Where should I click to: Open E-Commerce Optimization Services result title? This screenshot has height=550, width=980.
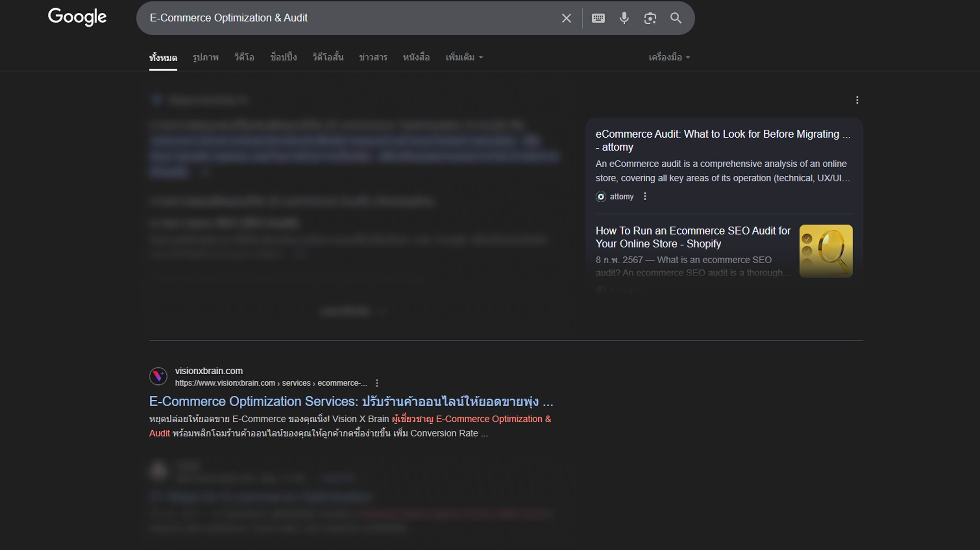click(x=351, y=402)
